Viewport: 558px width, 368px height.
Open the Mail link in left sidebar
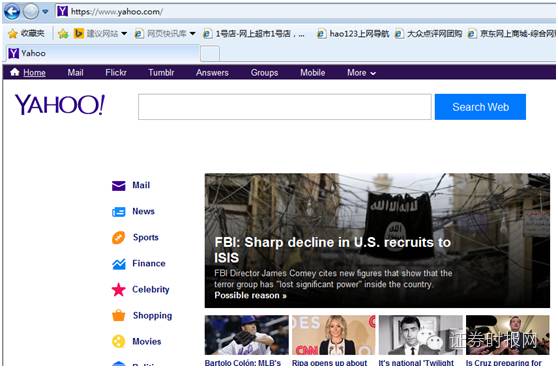coord(141,185)
